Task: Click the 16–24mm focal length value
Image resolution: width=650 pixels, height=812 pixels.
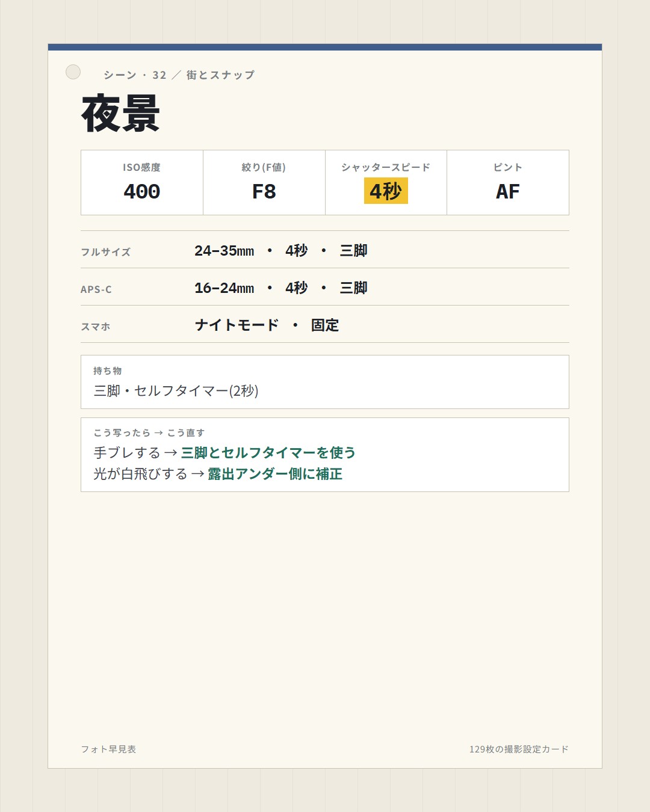Action: 224,288
